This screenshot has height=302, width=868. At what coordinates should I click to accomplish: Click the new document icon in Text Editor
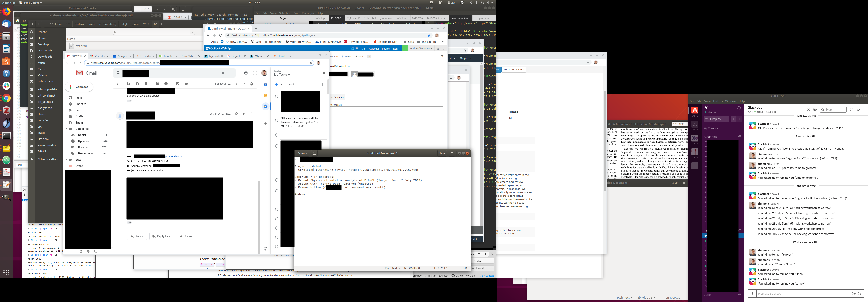tap(314, 153)
